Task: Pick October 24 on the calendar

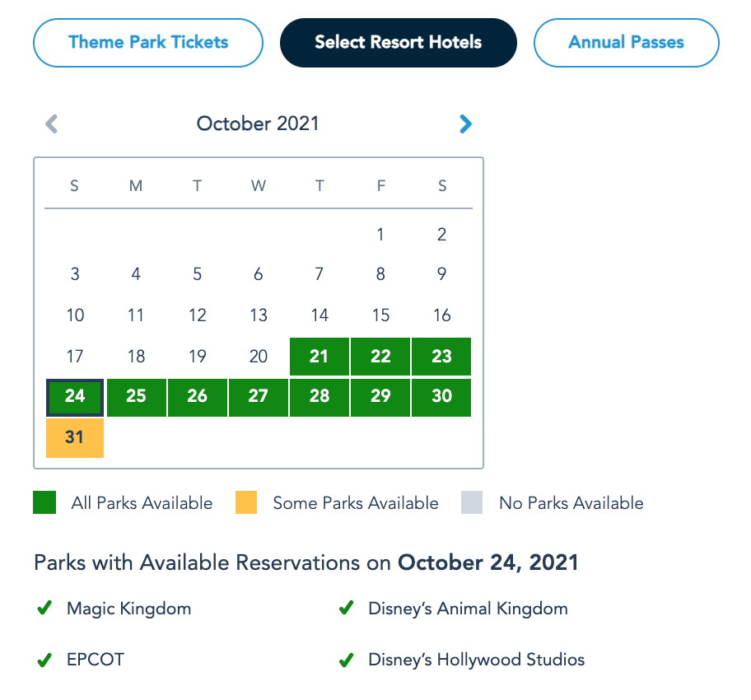Action: (75, 396)
